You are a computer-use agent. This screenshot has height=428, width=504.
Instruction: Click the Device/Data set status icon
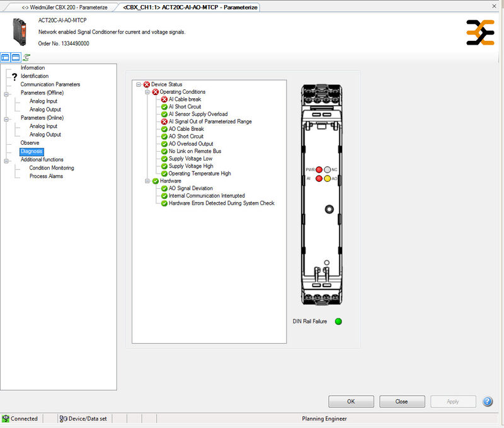[64, 419]
